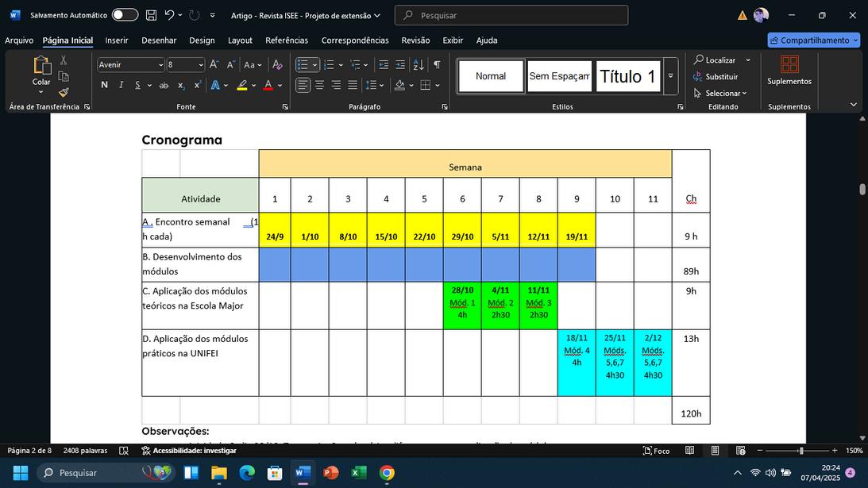
Task: Decrease paragraph indent
Action: 384,65
